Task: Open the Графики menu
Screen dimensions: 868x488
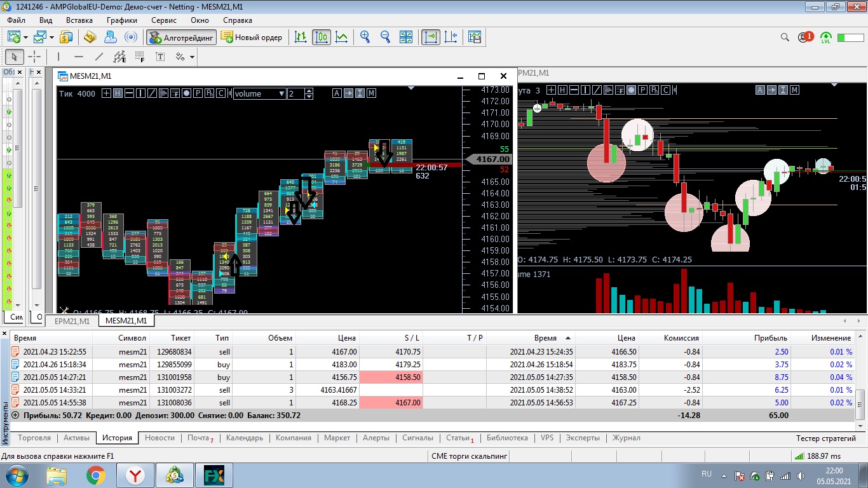Action: tap(122, 20)
